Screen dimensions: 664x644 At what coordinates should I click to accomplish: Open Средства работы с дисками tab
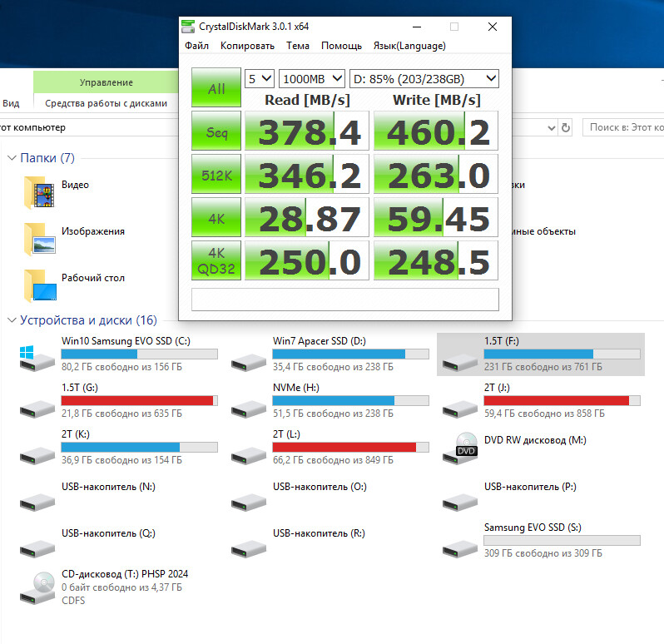click(106, 103)
